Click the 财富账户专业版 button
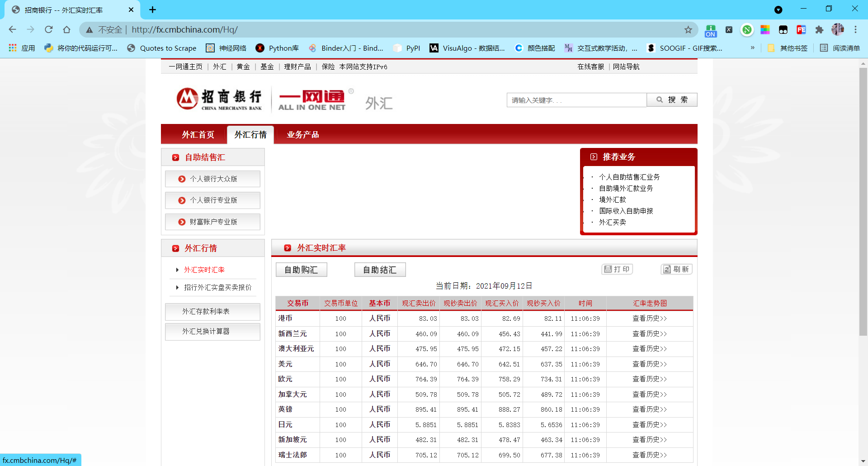The height and width of the screenshot is (466, 868). point(212,222)
